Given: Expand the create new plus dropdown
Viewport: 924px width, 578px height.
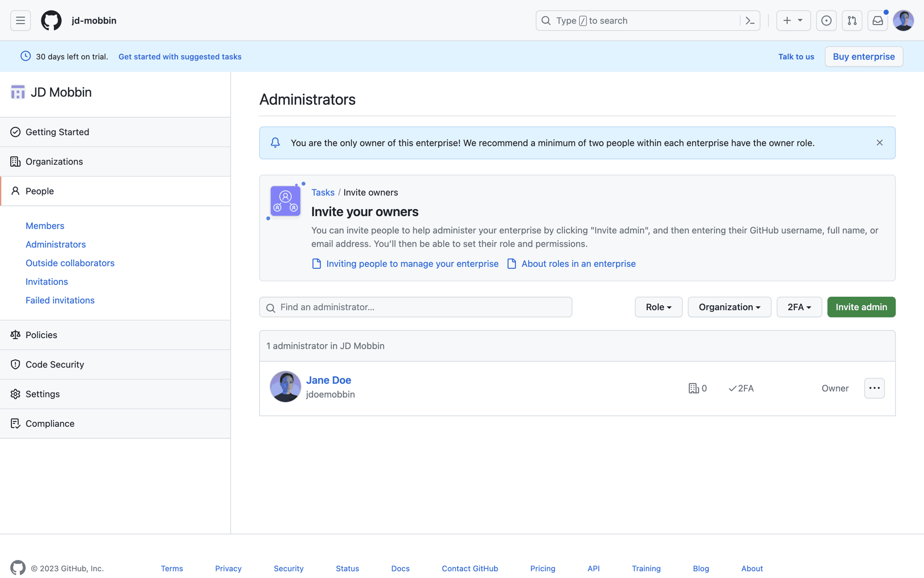Looking at the screenshot, I should pos(793,21).
